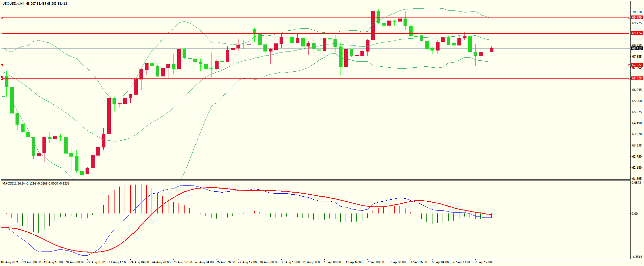This screenshot has width=644, height=266.
Task: Select the 69.174 horizontal line price tag
Action: (x=636, y=33)
